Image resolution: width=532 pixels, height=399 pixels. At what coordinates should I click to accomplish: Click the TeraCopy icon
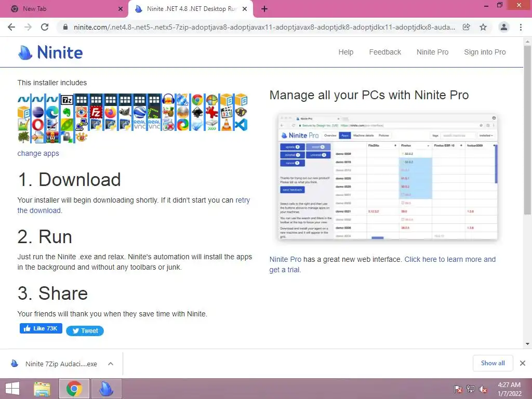[212, 124]
